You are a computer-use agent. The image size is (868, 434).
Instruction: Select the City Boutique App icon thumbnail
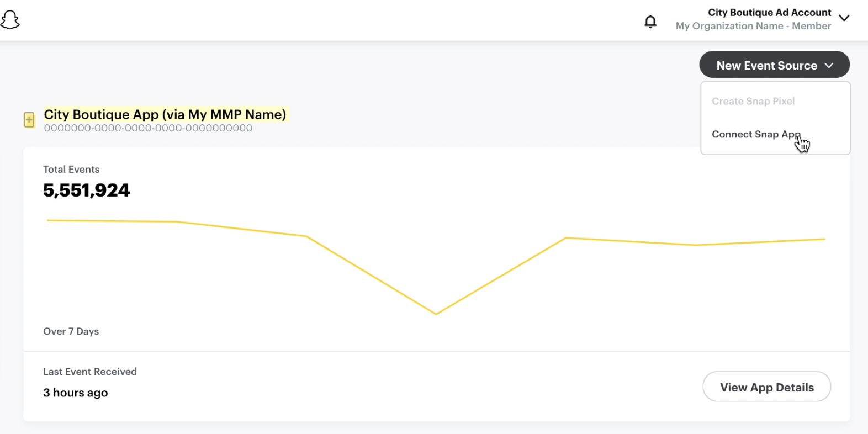coord(29,120)
